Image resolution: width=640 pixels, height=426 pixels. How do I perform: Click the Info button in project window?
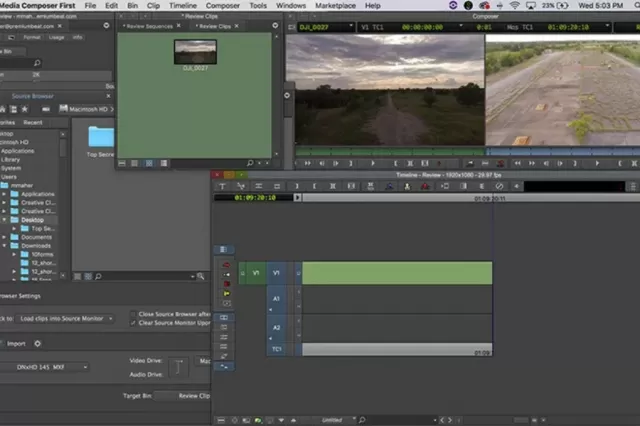point(78,37)
